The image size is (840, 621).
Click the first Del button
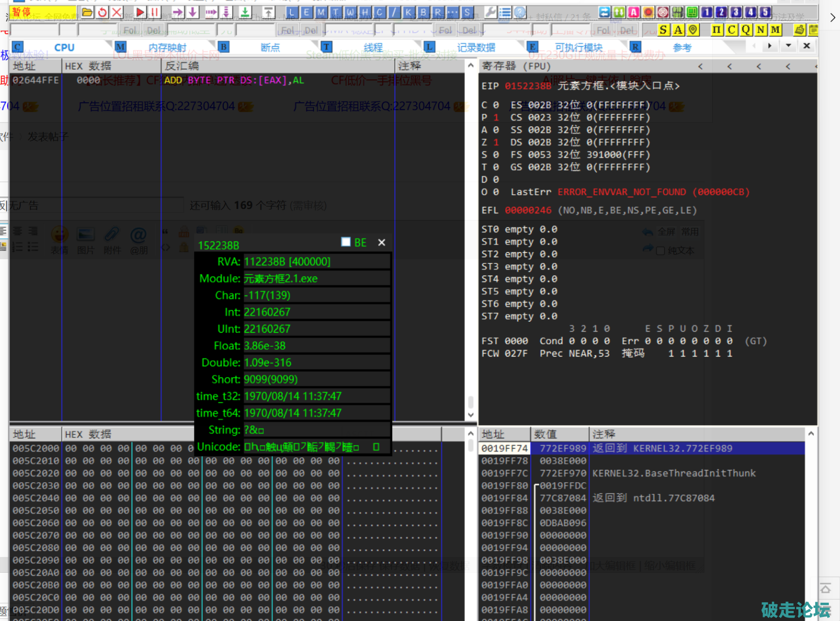[x=154, y=31]
